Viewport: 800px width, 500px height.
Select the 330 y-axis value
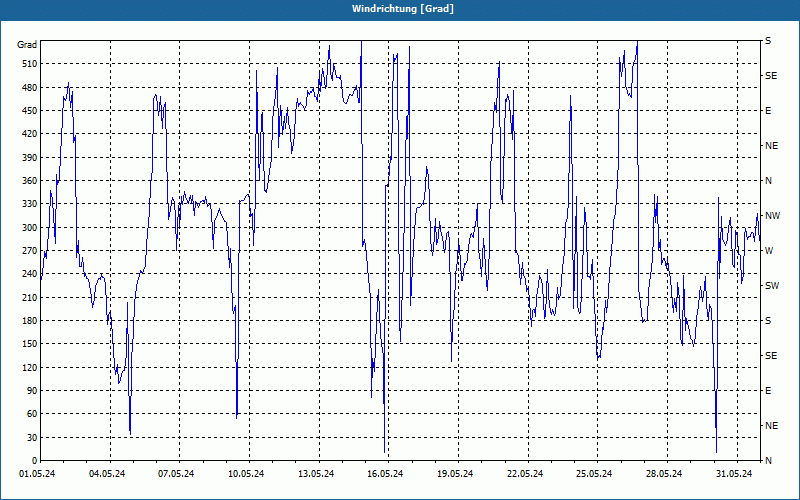pos(30,204)
